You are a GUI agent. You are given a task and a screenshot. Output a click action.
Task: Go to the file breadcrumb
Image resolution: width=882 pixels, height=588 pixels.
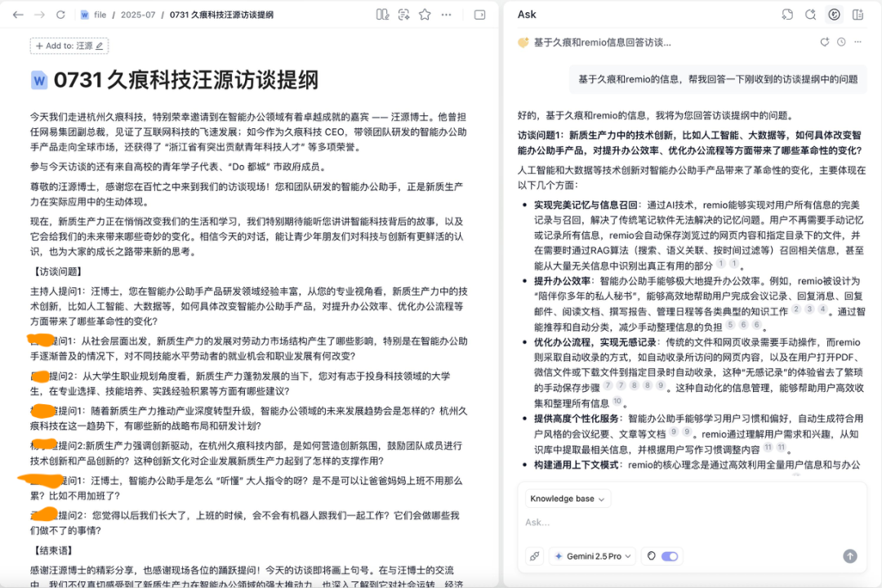(100, 15)
